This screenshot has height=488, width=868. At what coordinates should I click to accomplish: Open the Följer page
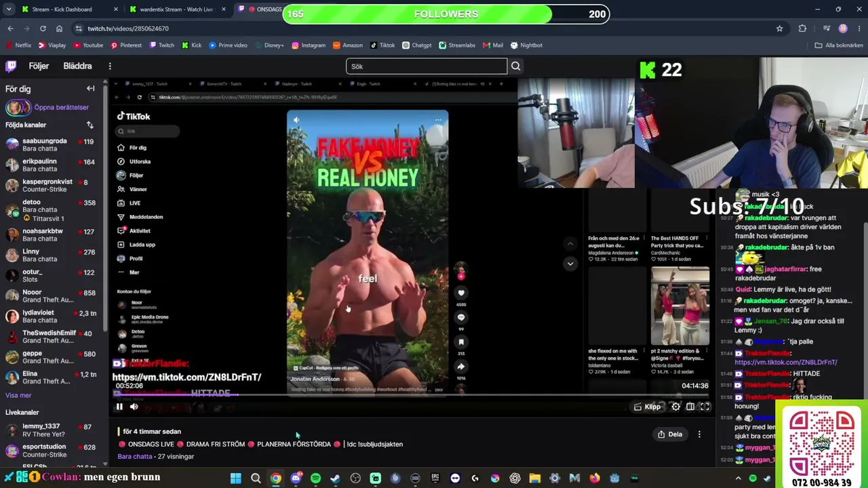(x=39, y=66)
